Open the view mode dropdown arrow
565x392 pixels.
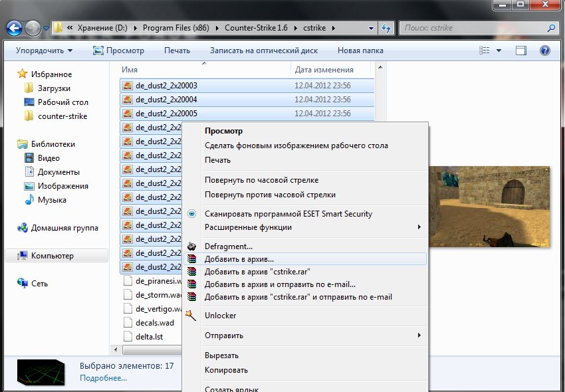click(499, 50)
